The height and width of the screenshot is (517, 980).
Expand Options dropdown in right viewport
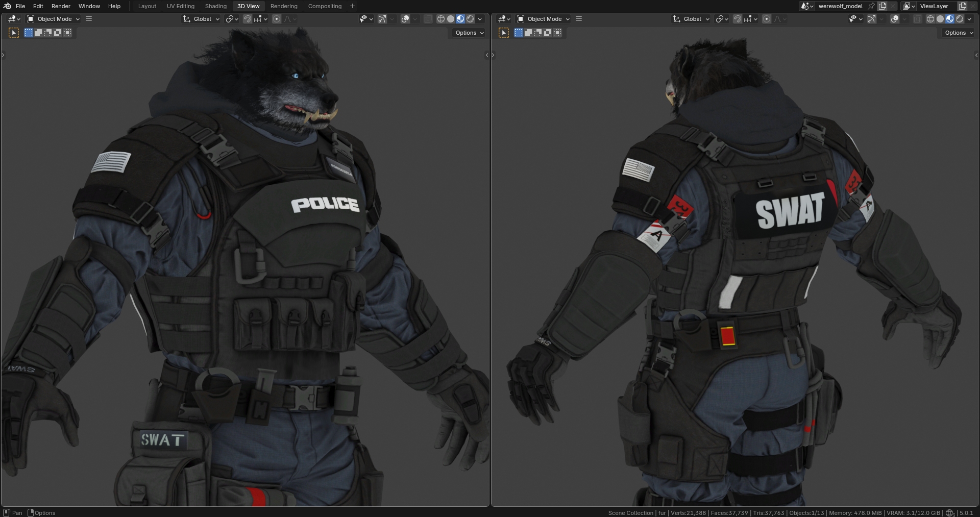(x=959, y=33)
